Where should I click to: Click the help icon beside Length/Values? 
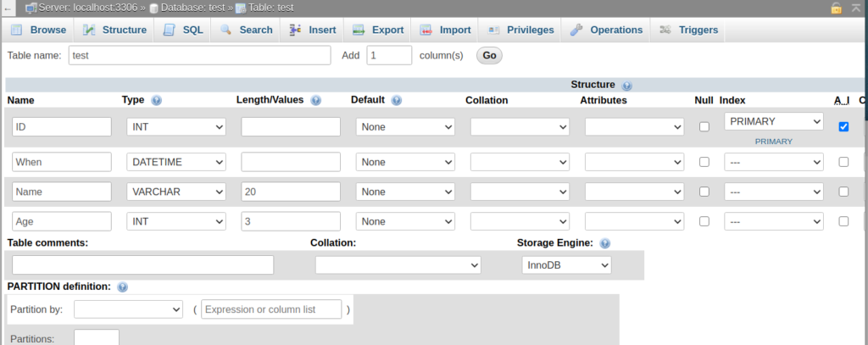pyautogui.click(x=315, y=100)
